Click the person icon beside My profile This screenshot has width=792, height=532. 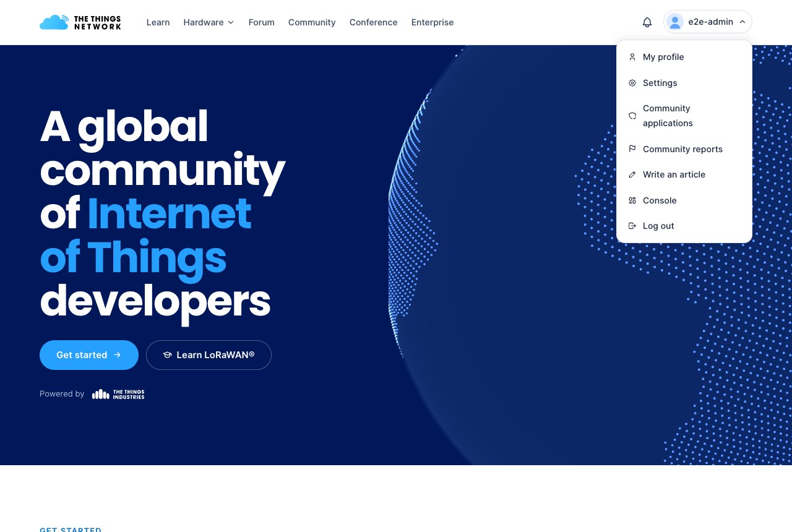click(632, 57)
